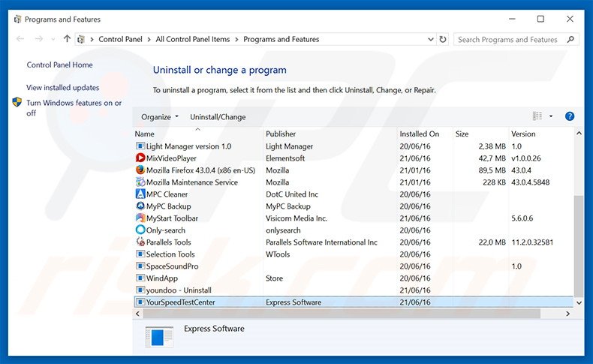Screen dimensions: 593x364
Task: Click the horizontal scrollbar left arrow
Action: [137, 314]
